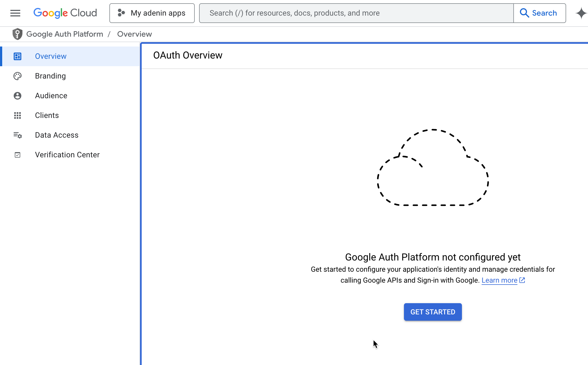Open the hamburger navigation menu
The width and height of the screenshot is (588, 365).
pos(15,13)
